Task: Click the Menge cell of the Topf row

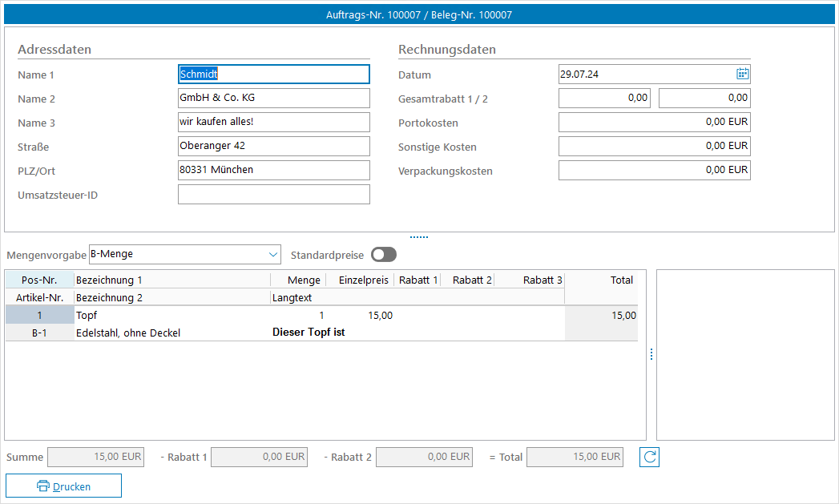Action: [300, 316]
